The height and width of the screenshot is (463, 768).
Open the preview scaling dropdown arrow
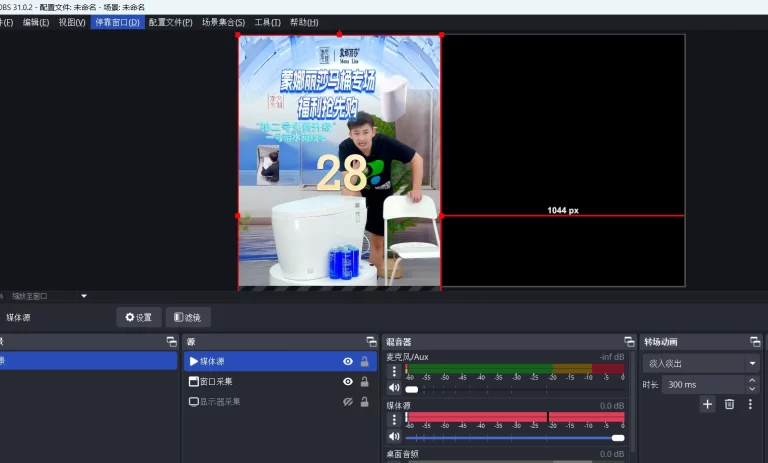84,296
